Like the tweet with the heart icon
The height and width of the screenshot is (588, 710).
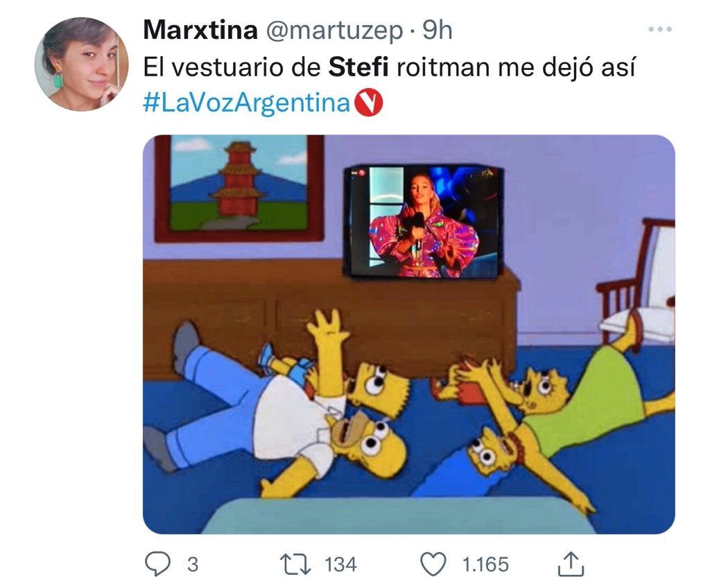pyautogui.click(x=433, y=564)
